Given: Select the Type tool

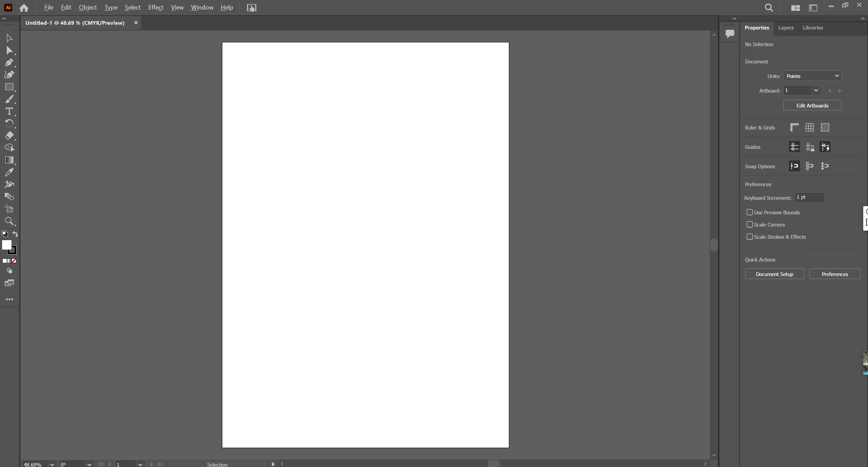Looking at the screenshot, I should pos(10,111).
